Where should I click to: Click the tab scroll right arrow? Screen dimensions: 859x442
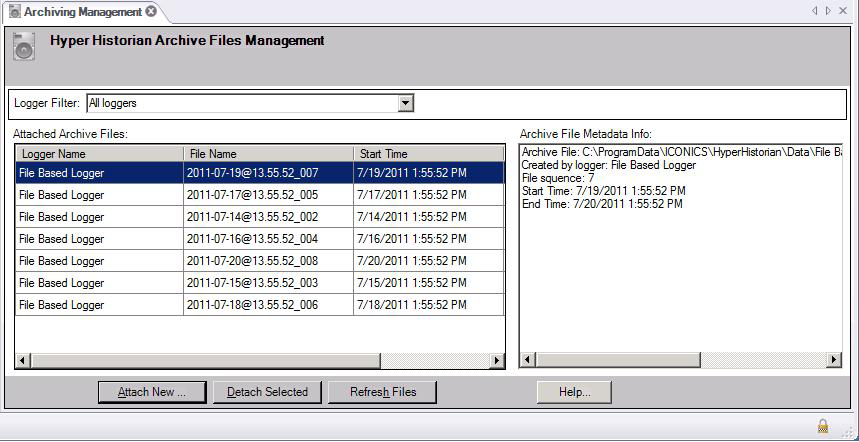[828, 11]
